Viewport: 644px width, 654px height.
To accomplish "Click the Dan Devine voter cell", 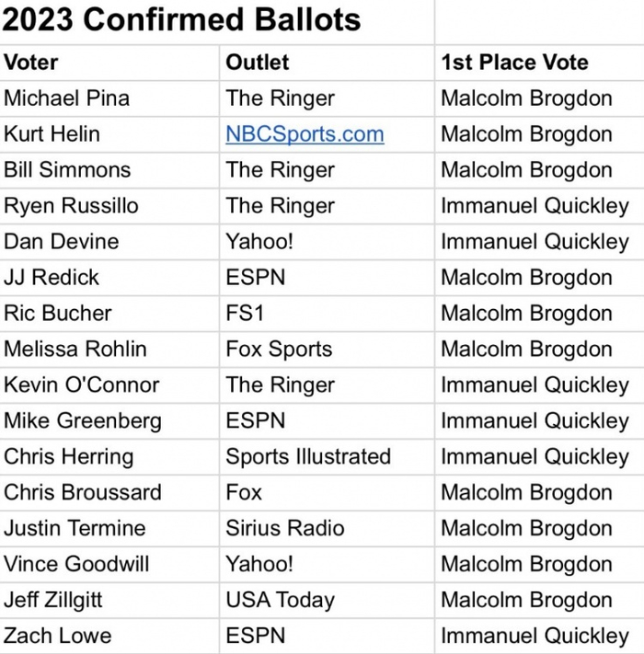I will point(62,242).
